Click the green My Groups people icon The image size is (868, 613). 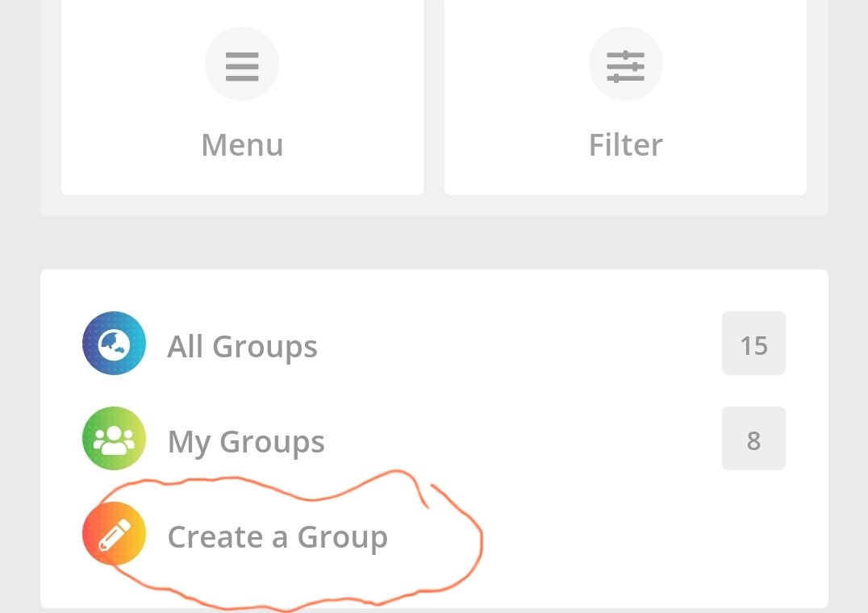pyautogui.click(x=114, y=438)
